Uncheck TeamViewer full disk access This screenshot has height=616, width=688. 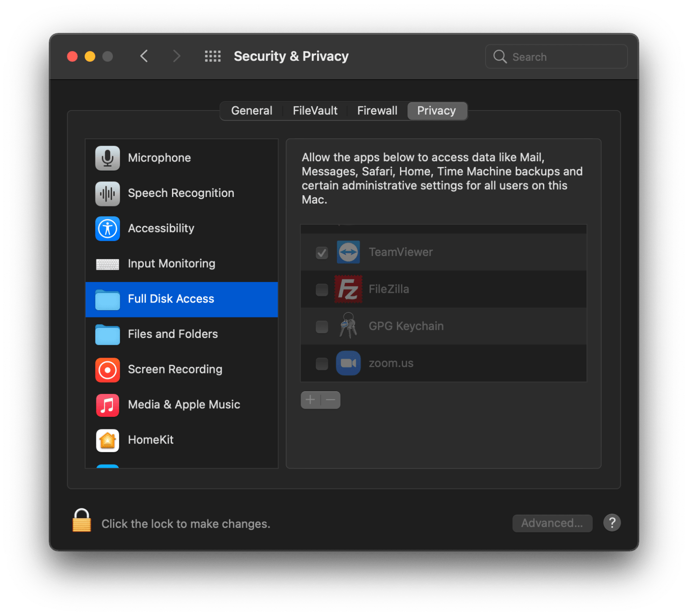pos(321,252)
